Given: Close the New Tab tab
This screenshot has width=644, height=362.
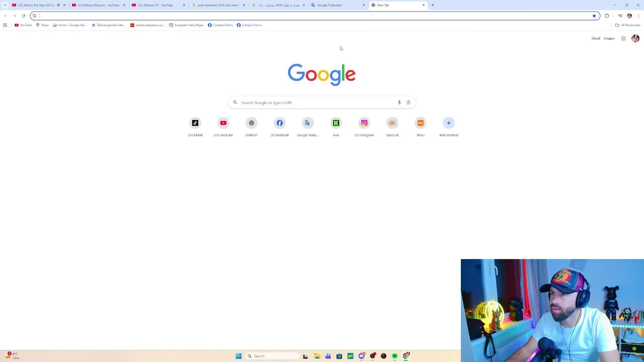Looking at the screenshot, I should pyautogui.click(x=424, y=5).
